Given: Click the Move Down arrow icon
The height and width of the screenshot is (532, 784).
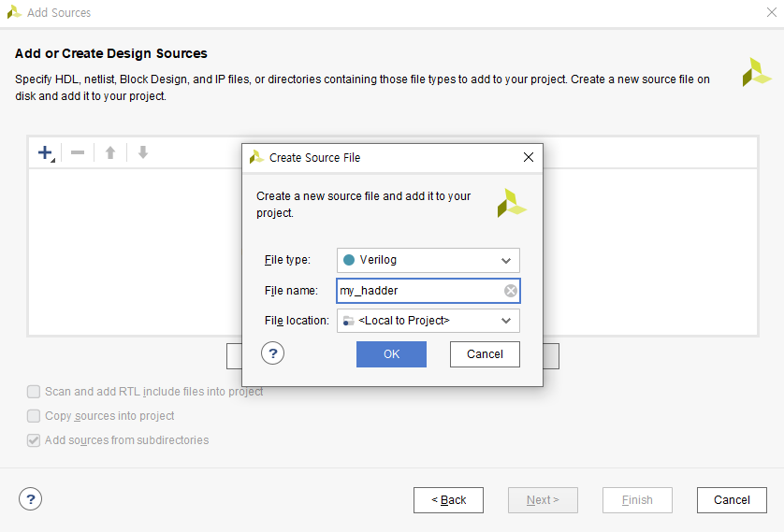Looking at the screenshot, I should point(143,152).
